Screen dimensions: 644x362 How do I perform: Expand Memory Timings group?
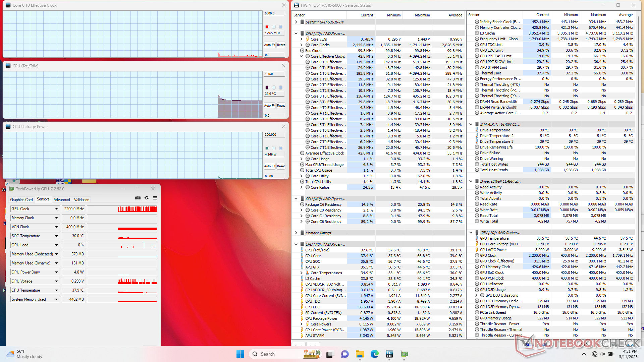point(296,233)
